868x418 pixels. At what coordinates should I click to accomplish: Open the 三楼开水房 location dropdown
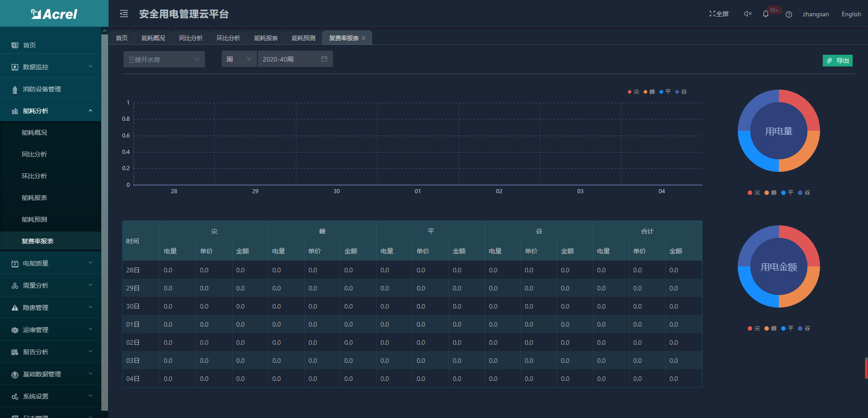click(x=164, y=59)
